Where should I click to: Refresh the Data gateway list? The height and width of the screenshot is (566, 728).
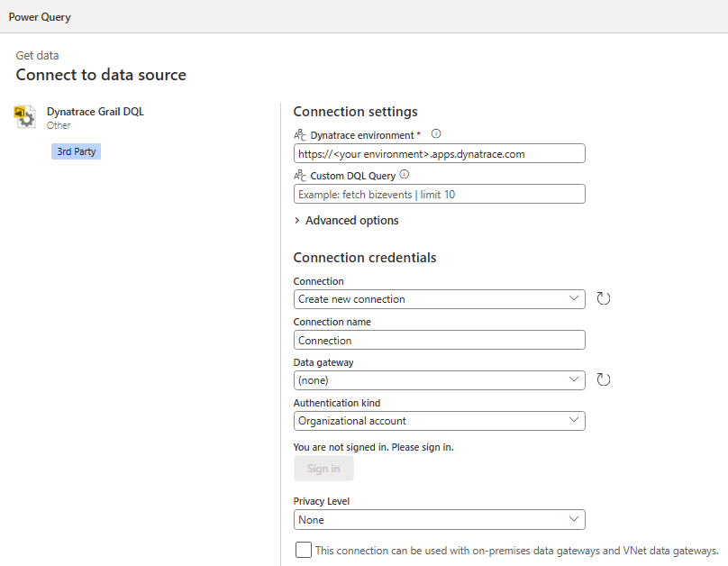(603, 379)
